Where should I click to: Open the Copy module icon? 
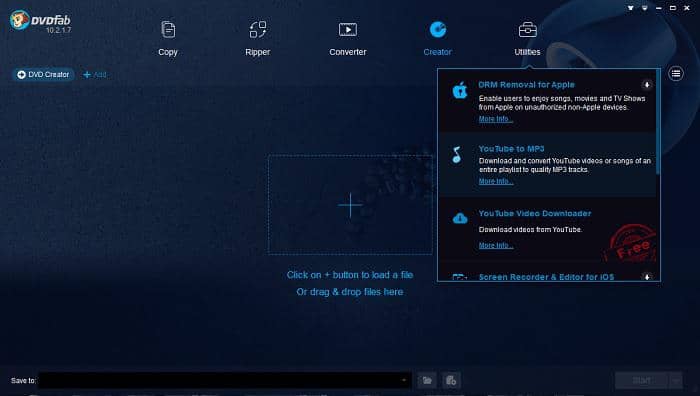pos(168,30)
